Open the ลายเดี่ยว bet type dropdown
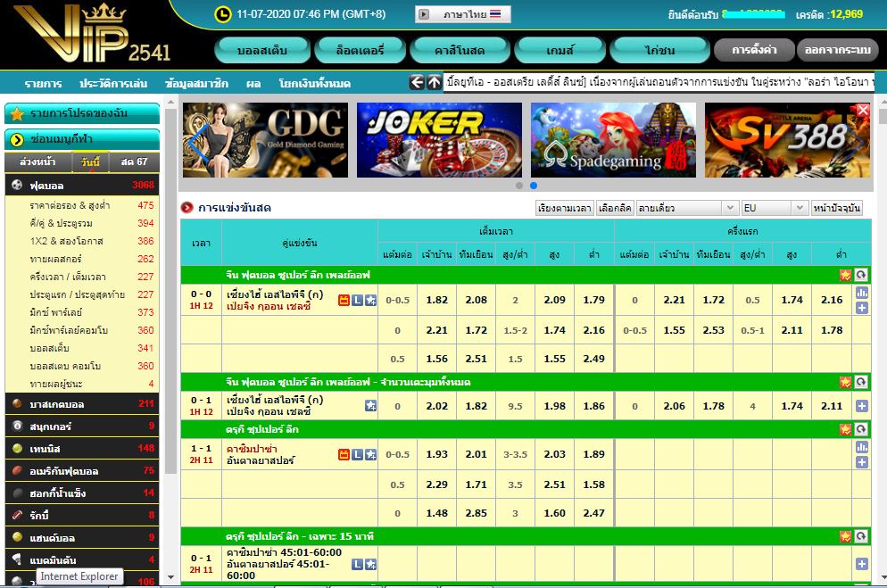This screenshot has height=588, width=887. [x=687, y=208]
